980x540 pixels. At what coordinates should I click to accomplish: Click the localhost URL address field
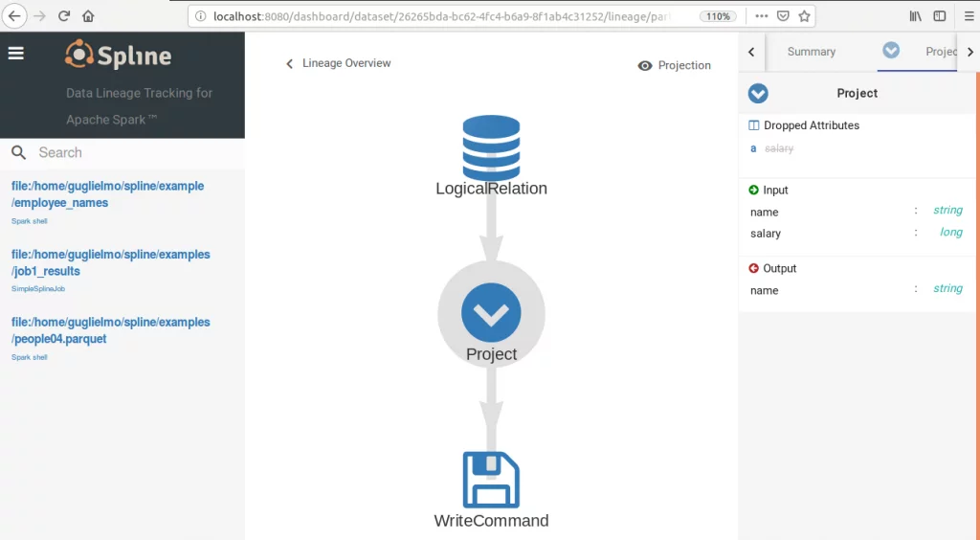(440, 16)
